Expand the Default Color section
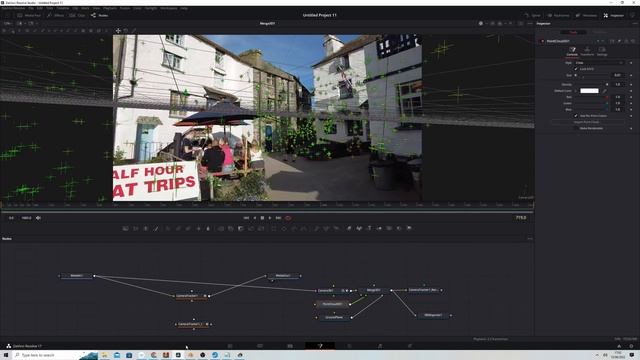This screenshot has width=640, height=360. (577, 91)
